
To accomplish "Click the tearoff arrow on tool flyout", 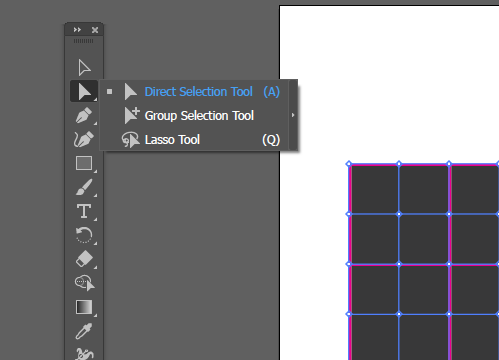I will click(293, 115).
